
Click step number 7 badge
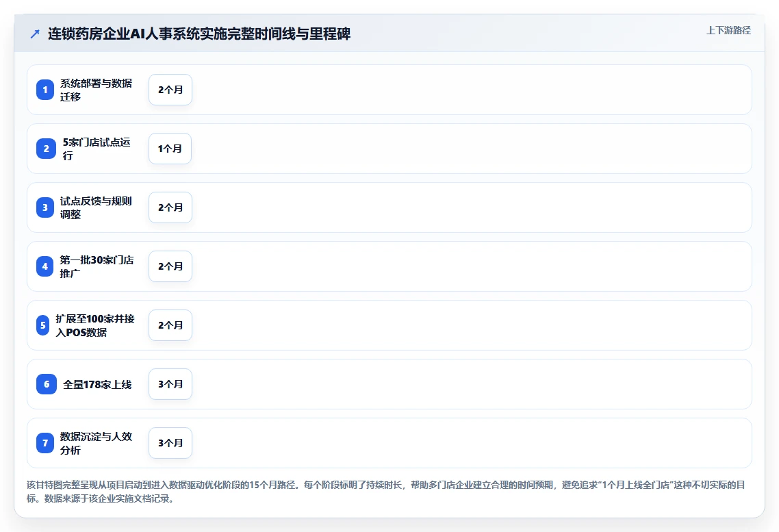click(45, 443)
